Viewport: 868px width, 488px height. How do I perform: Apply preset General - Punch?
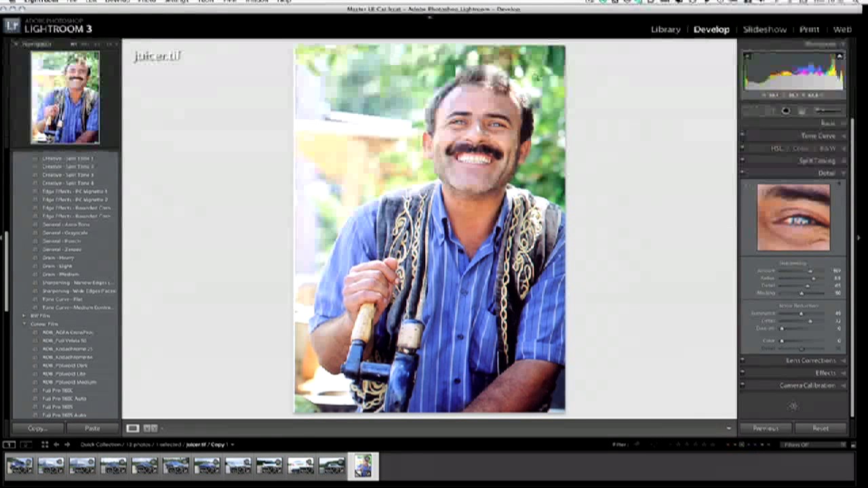(x=62, y=241)
